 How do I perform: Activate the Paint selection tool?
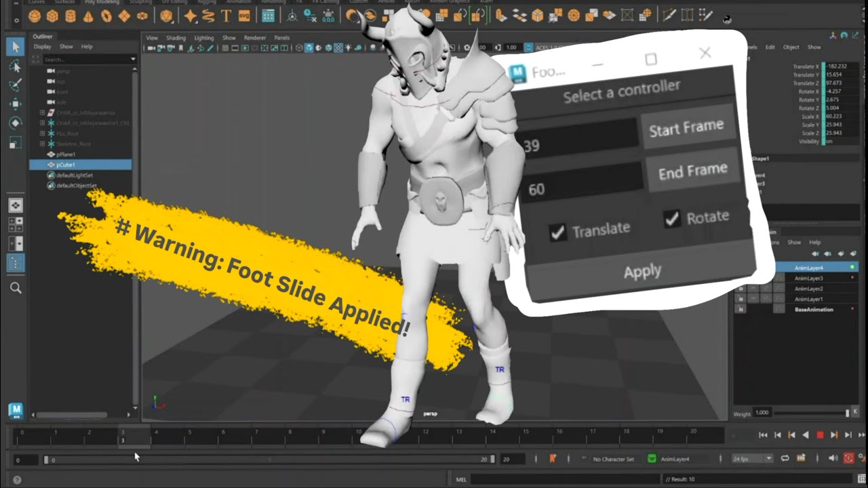click(15, 85)
